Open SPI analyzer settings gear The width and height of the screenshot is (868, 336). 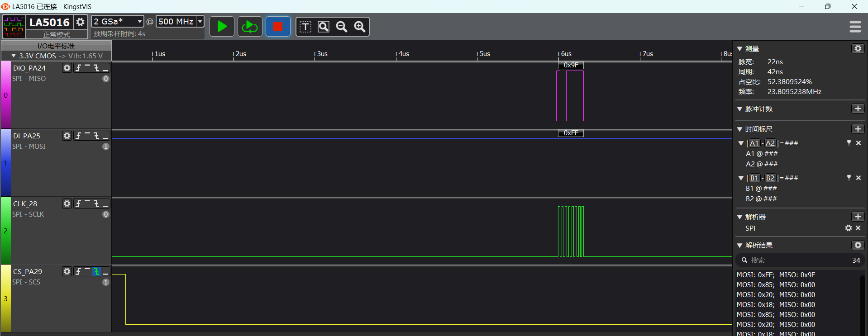848,228
